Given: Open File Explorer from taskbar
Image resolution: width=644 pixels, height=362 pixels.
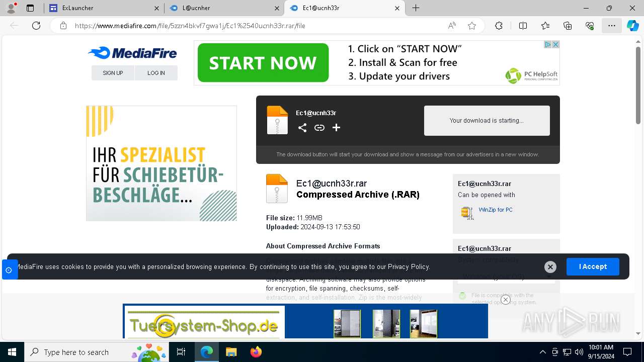Looking at the screenshot, I should [x=231, y=352].
